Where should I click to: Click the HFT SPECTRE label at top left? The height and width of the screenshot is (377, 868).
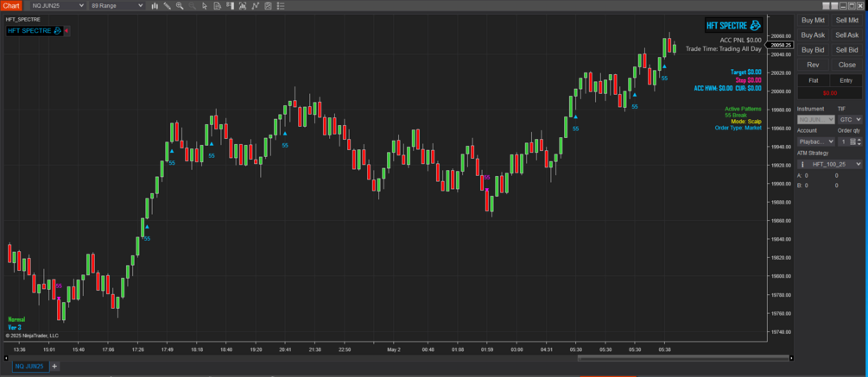35,31
